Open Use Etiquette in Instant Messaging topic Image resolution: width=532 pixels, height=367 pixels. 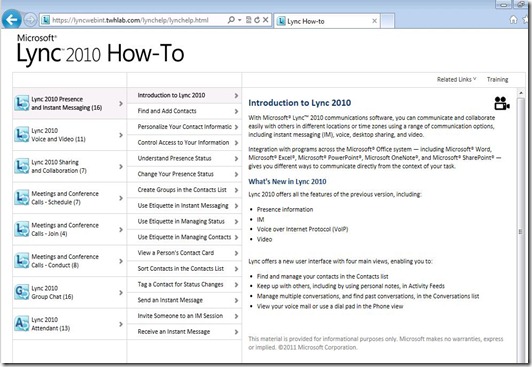pos(184,206)
